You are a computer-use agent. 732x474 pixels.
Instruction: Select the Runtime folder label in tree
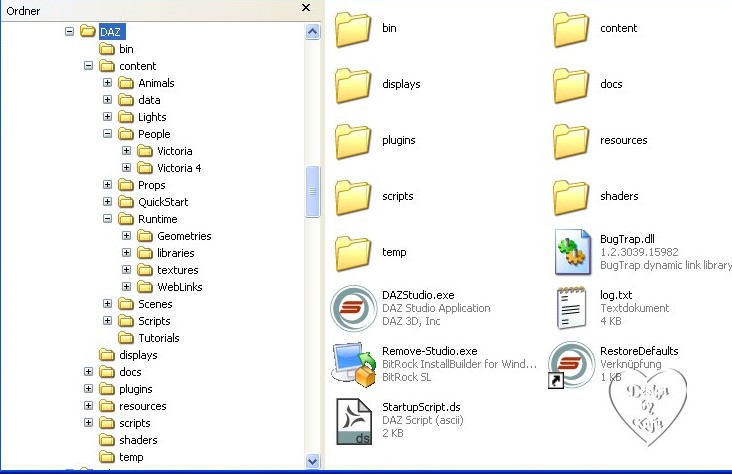pyautogui.click(x=157, y=219)
